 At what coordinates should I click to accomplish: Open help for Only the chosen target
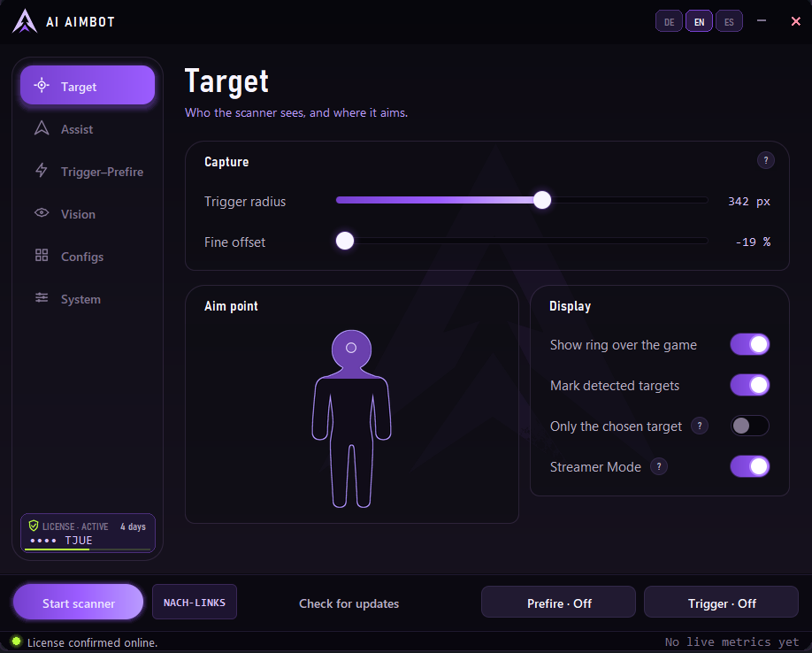pyautogui.click(x=700, y=426)
